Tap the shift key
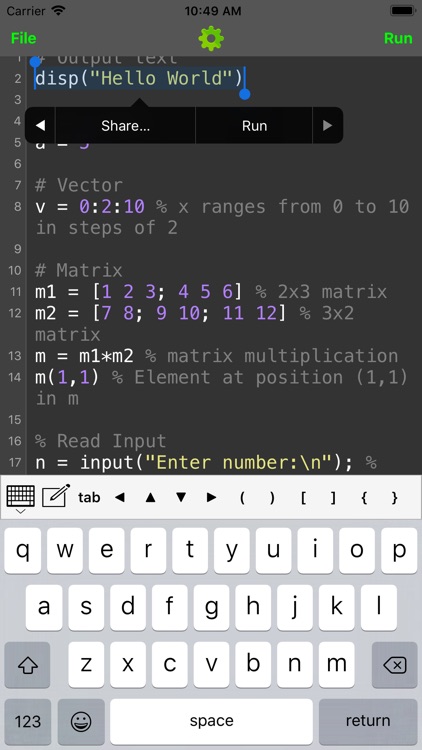The height and width of the screenshot is (750, 422). click(27, 665)
